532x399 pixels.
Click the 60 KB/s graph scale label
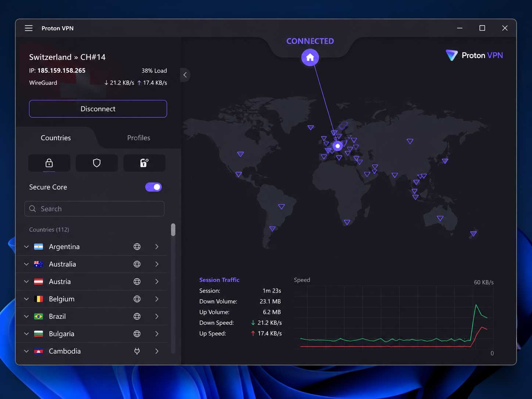[x=484, y=282]
